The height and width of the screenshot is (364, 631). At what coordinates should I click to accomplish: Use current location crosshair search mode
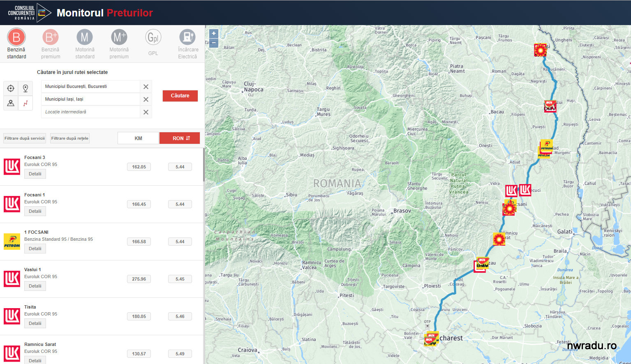tap(11, 88)
